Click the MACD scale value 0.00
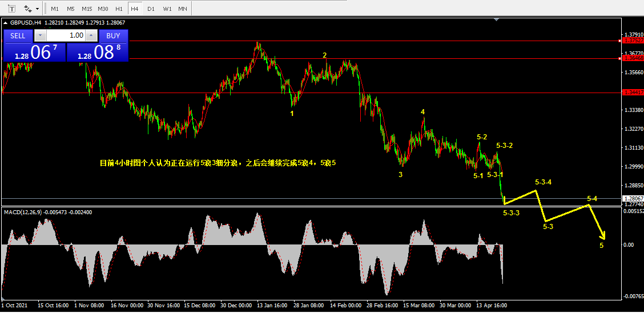644x313 pixels. click(x=629, y=245)
